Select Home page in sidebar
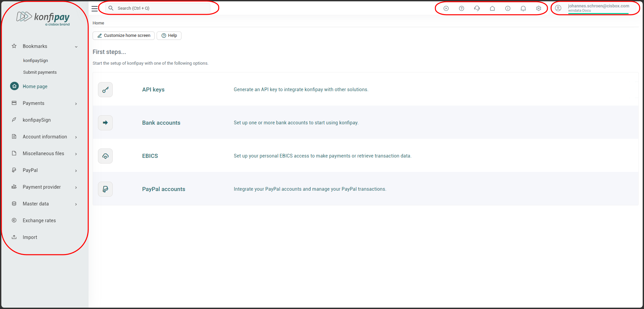This screenshot has height=309, width=644. (x=35, y=86)
